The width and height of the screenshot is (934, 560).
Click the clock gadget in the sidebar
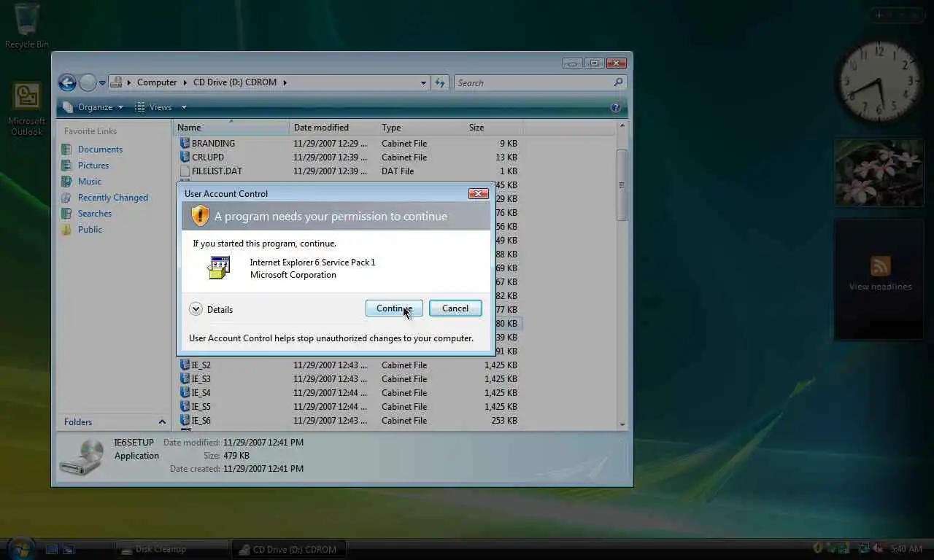(x=879, y=80)
